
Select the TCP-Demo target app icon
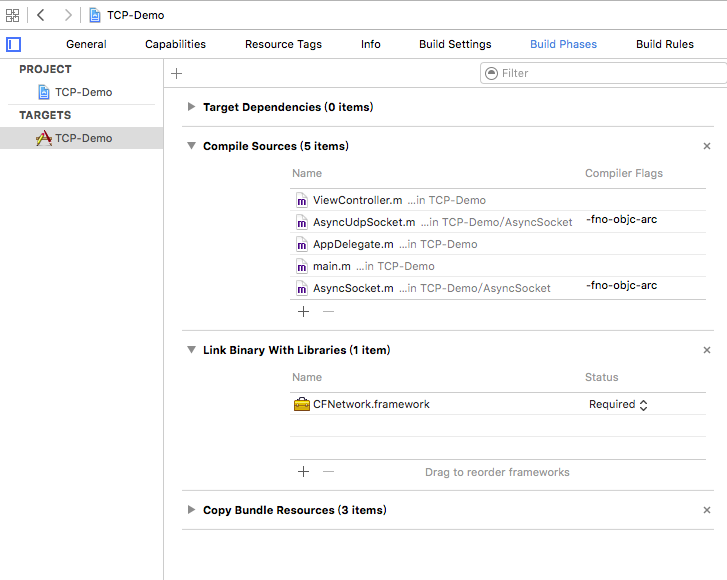tap(44, 138)
